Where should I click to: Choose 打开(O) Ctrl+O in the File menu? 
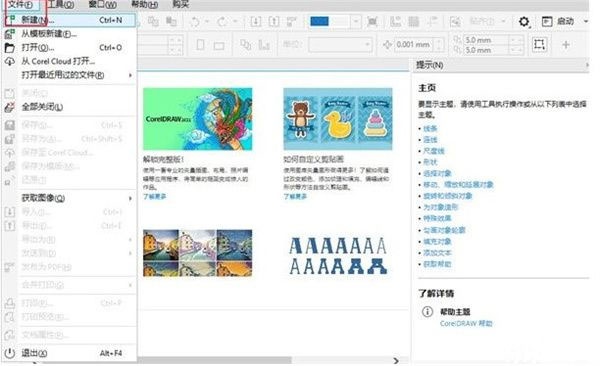[x=69, y=47]
